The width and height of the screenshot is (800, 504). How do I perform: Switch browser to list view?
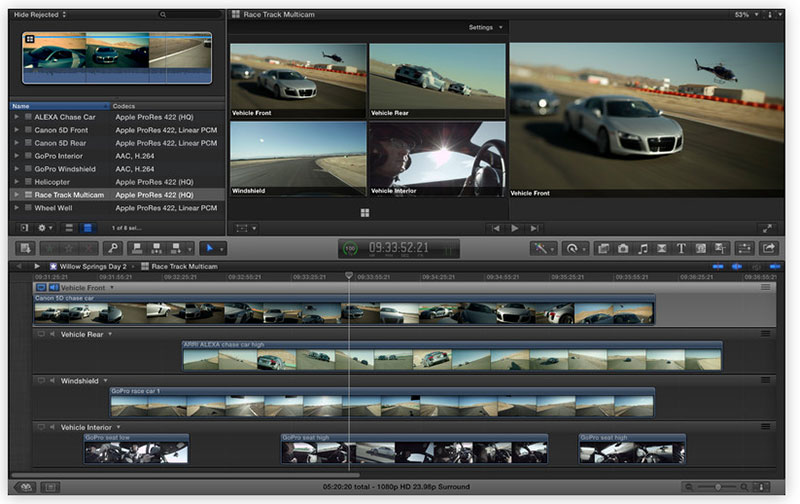87,228
